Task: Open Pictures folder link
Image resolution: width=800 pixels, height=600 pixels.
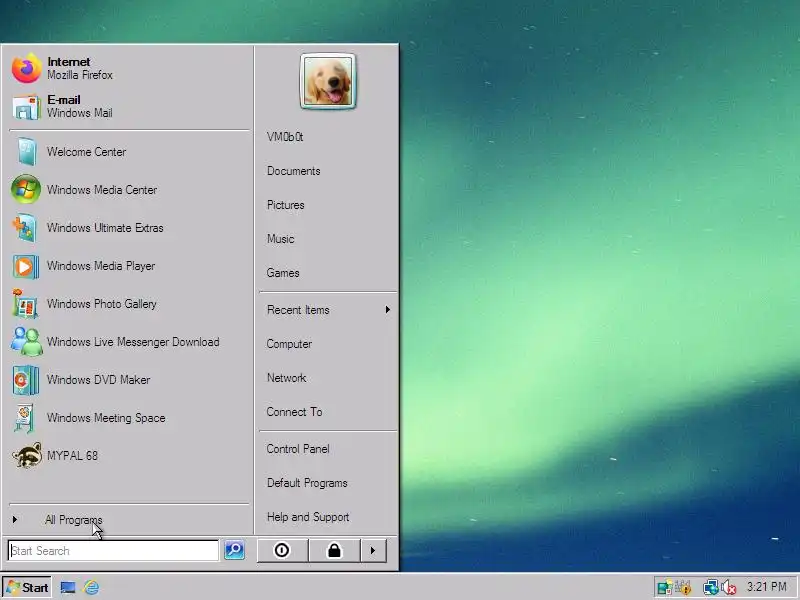Action: pyautogui.click(x=286, y=205)
